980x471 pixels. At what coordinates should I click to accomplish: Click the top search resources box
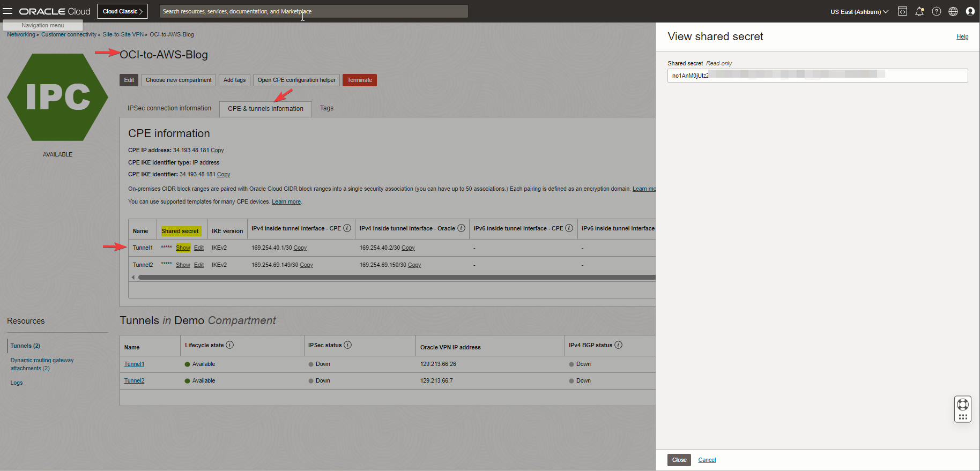coord(314,11)
